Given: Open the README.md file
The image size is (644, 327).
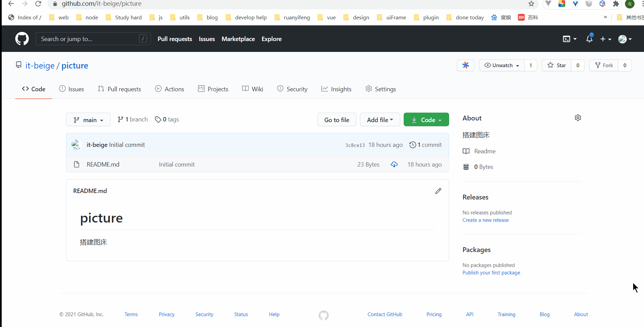Looking at the screenshot, I should [103, 165].
